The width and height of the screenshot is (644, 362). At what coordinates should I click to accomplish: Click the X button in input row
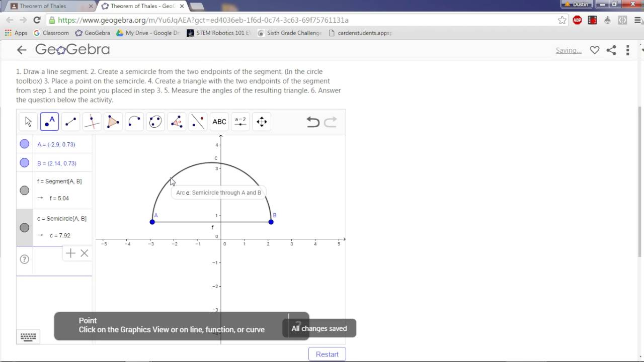pyautogui.click(x=85, y=253)
